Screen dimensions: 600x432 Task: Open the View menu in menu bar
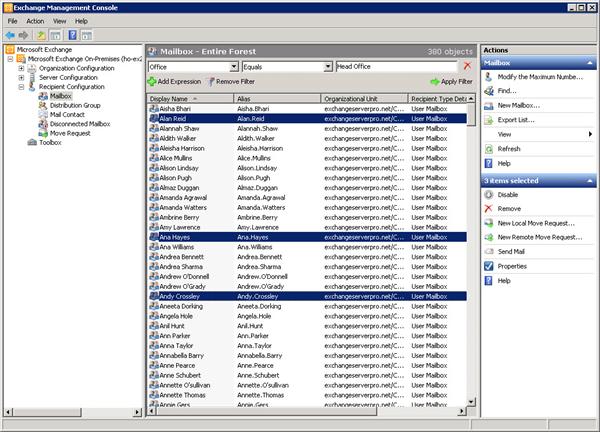click(59, 20)
